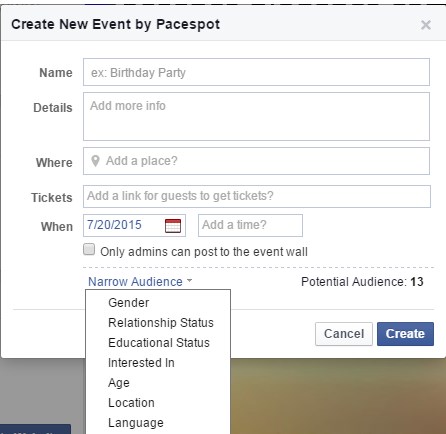Focus the event Name input field
This screenshot has width=446, height=434.
(x=256, y=72)
